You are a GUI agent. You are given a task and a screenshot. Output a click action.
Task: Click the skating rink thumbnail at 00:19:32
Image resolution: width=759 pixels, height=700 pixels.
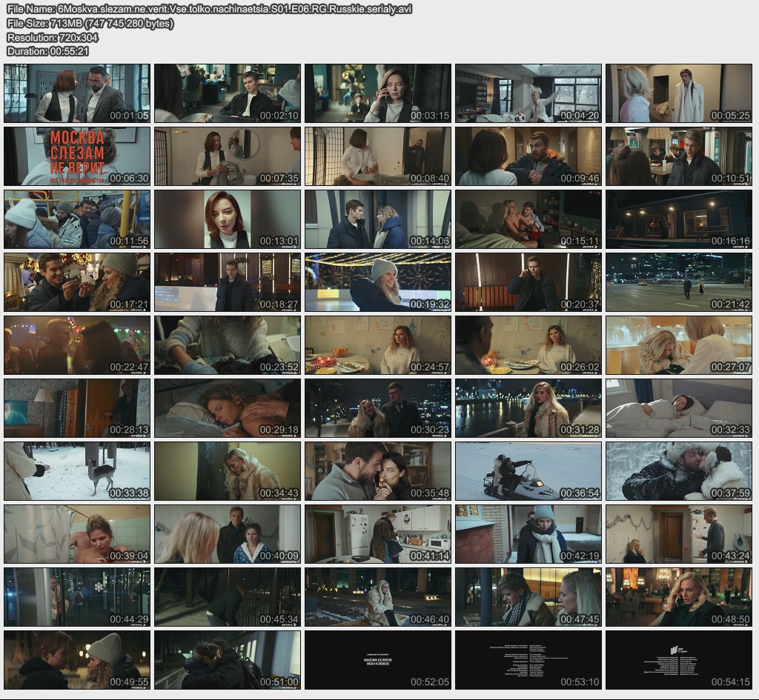coord(377,282)
